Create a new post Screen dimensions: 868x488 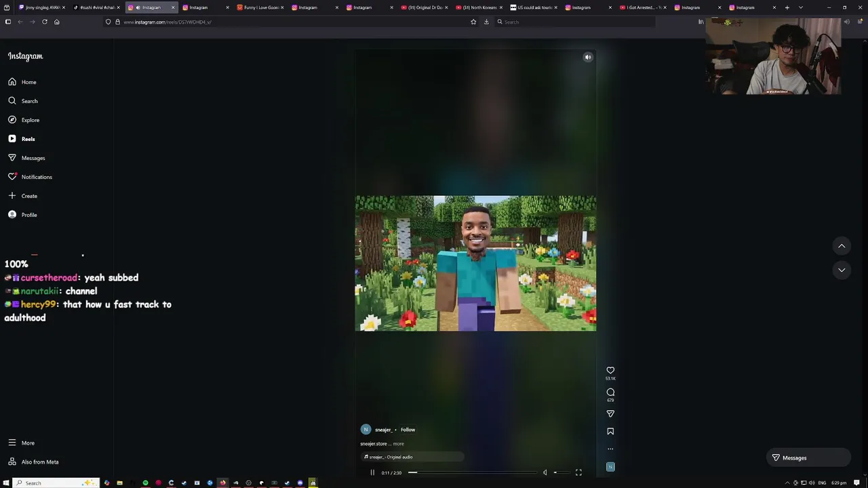click(x=22, y=196)
